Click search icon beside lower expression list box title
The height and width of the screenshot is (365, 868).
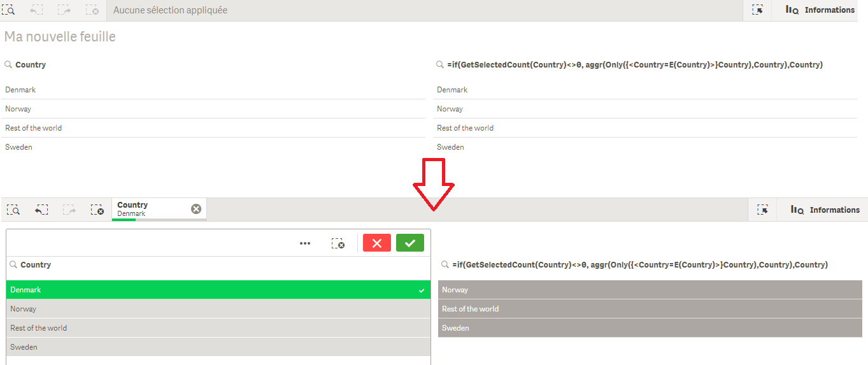click(445, 264)
